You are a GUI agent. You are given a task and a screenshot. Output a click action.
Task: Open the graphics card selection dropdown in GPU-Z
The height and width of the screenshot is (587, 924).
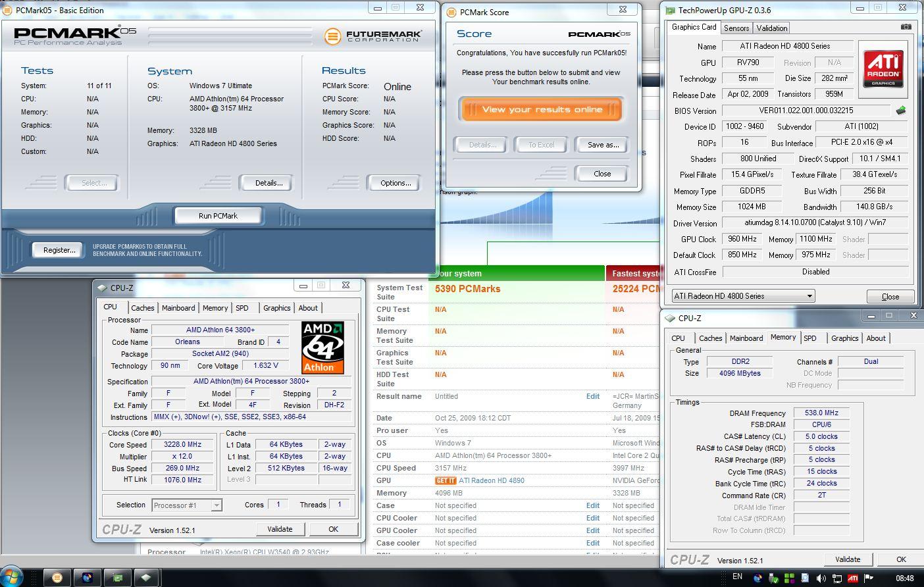743,296
